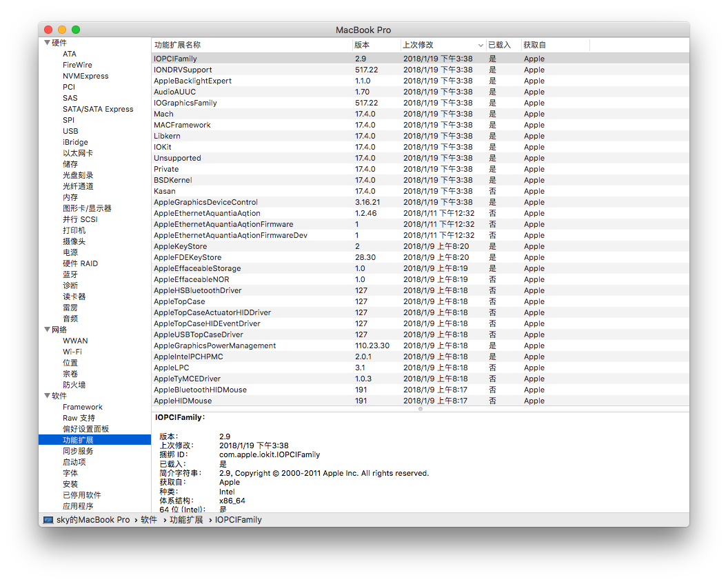Screen dimensions: 728x582
Task: Select 字体 in the sidebar
Action: [70, 473]
